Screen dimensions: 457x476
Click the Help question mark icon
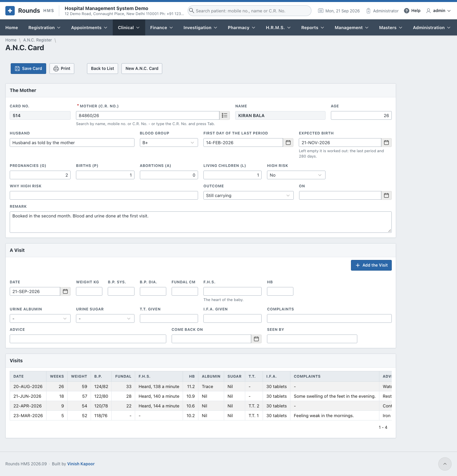[x=406, y=11]
